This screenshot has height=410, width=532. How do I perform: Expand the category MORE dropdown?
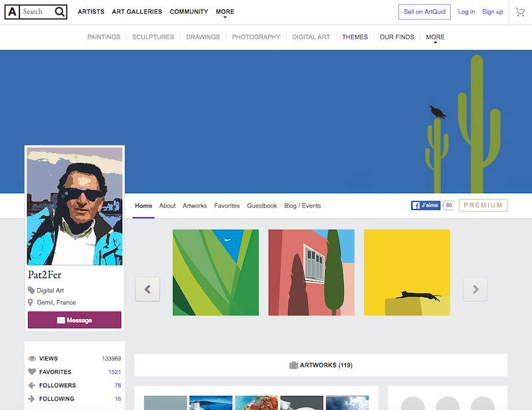(435, 37)
